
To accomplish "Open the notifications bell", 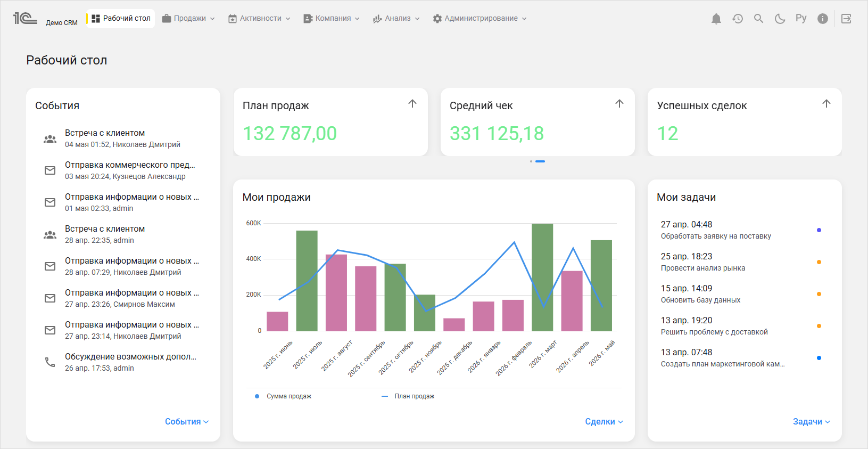I will [716, 19].
